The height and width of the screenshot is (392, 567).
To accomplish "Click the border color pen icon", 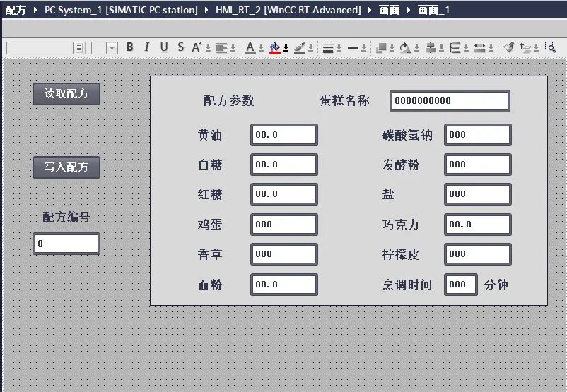I will coord(300,48).
